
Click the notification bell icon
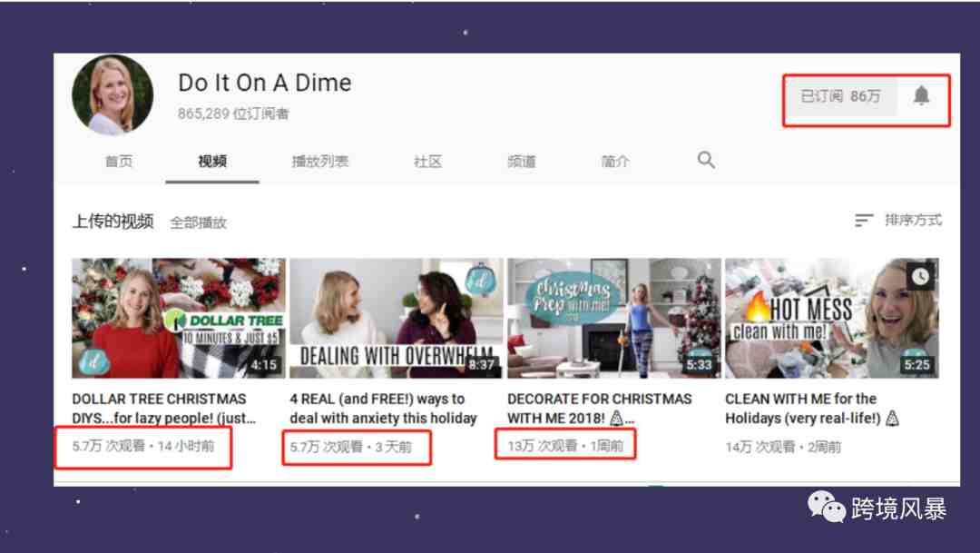pyautogui.click(x=921, y=95)
